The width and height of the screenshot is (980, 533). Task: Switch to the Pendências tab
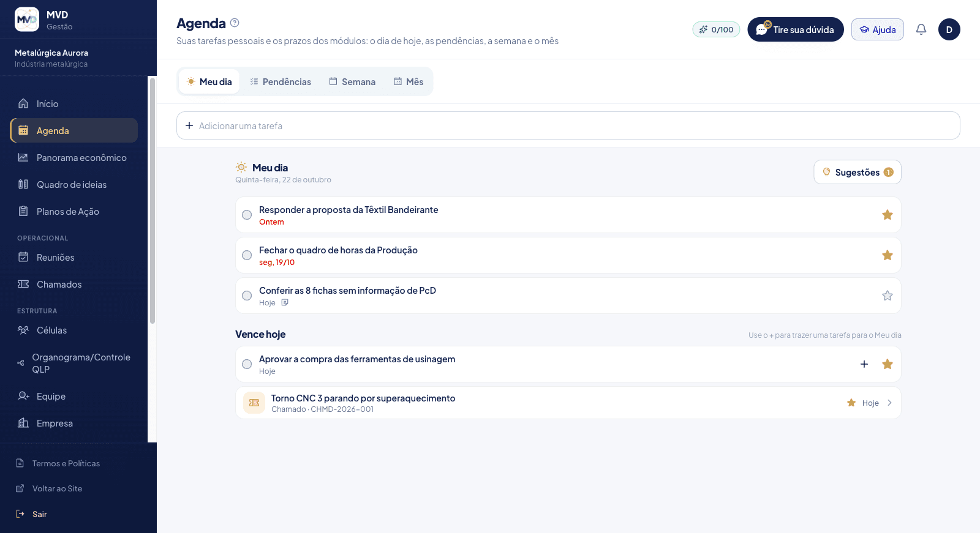tap(281, 81)
